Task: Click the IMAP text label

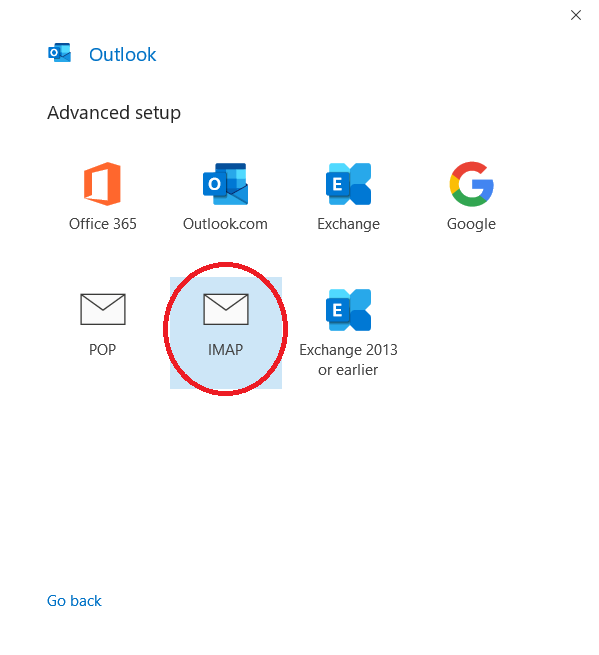Action: [x=226, y=350]
